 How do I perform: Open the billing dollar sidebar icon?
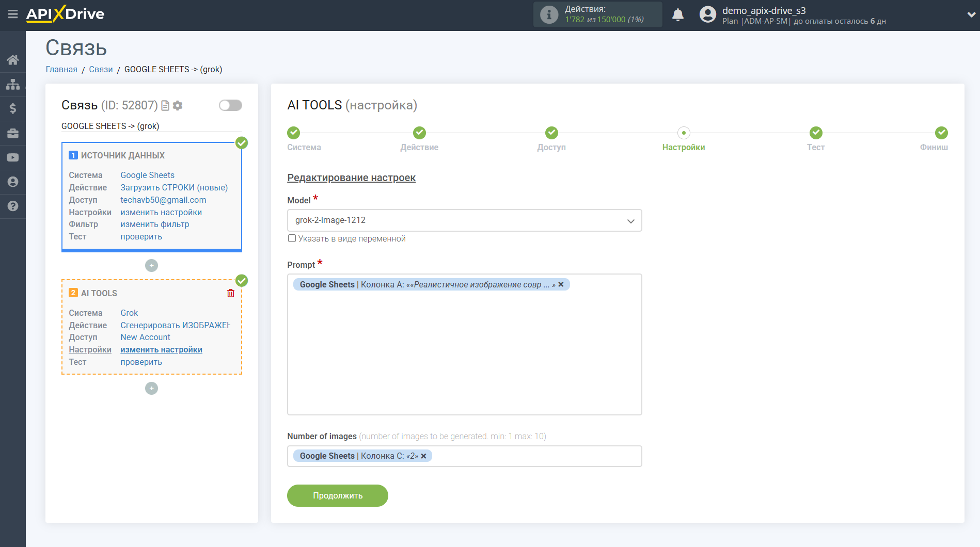coord(13,108)
